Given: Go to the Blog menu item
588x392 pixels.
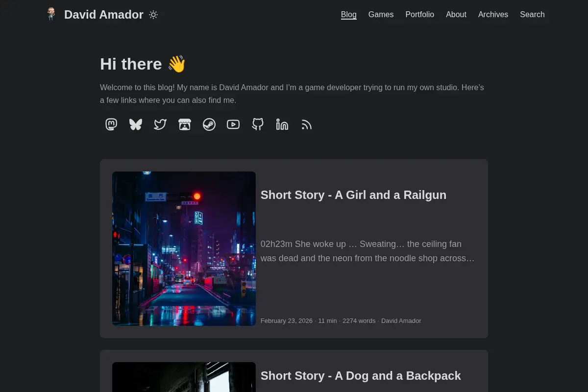Looking at the screenshot, I should click(349, 15).
